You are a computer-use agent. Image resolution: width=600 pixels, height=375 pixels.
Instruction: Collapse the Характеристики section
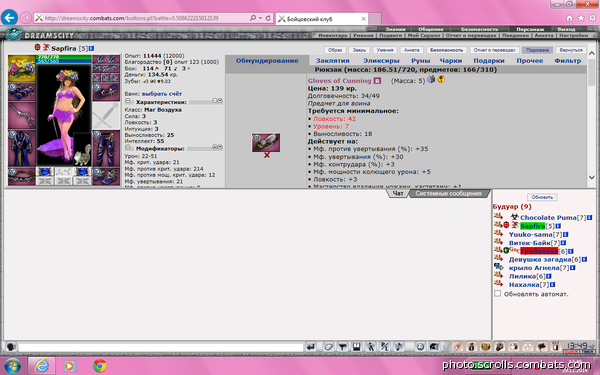(x=128, y=101)
